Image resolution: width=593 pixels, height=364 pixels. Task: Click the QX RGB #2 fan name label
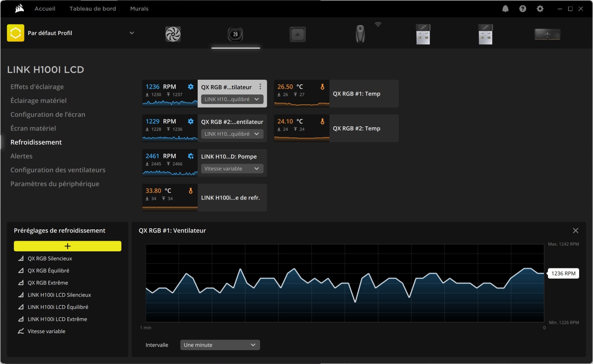pos(232,122)
